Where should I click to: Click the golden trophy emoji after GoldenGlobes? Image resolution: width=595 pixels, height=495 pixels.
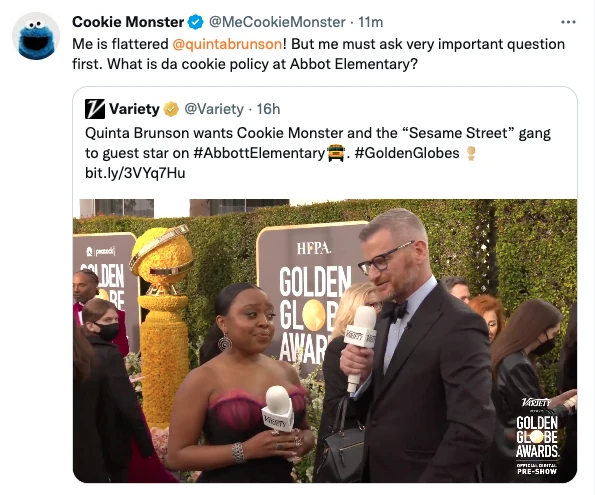pyautogui.click(x=471, y=153)
